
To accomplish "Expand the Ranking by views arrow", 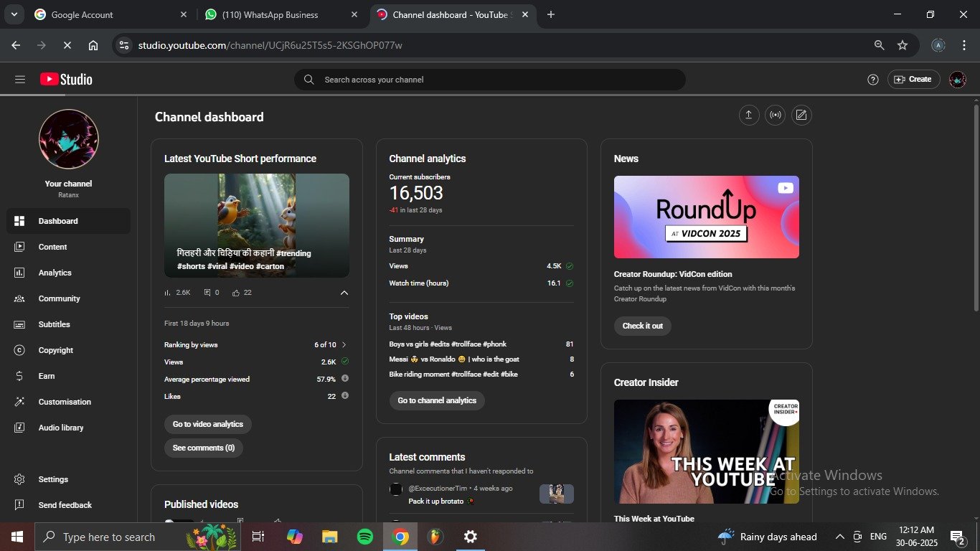I will 344,345.
